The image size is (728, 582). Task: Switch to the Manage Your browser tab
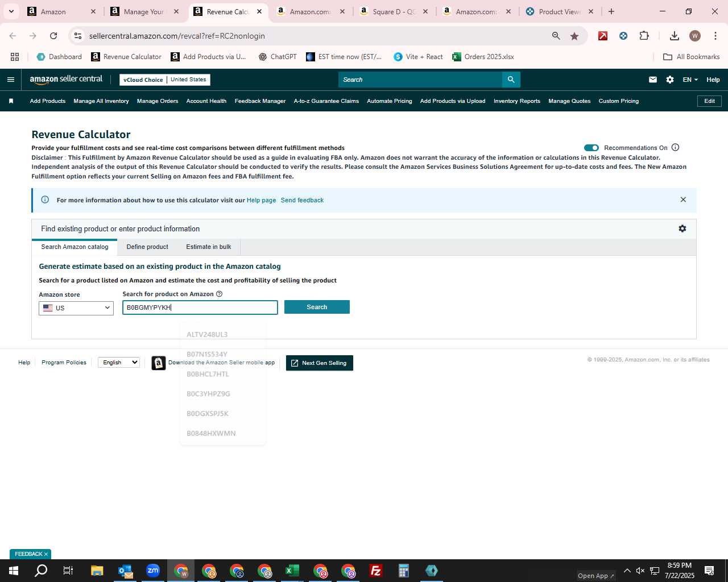(x=144, y=11)
